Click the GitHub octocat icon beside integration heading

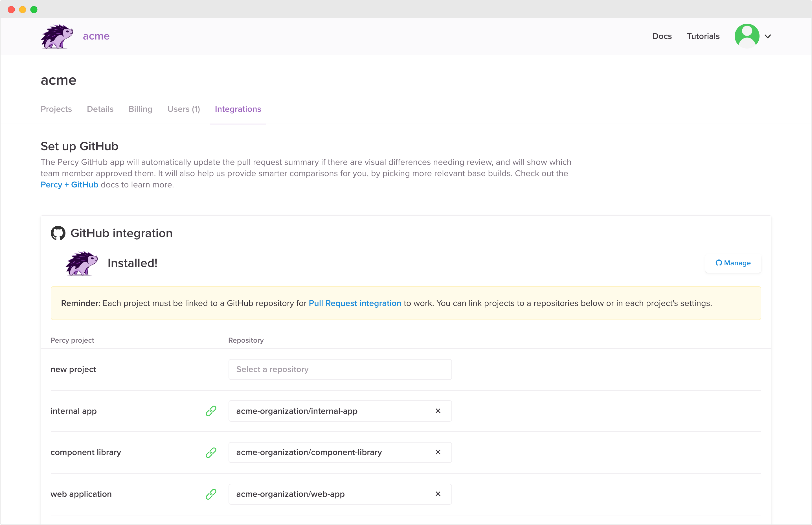tap(58, 233)
